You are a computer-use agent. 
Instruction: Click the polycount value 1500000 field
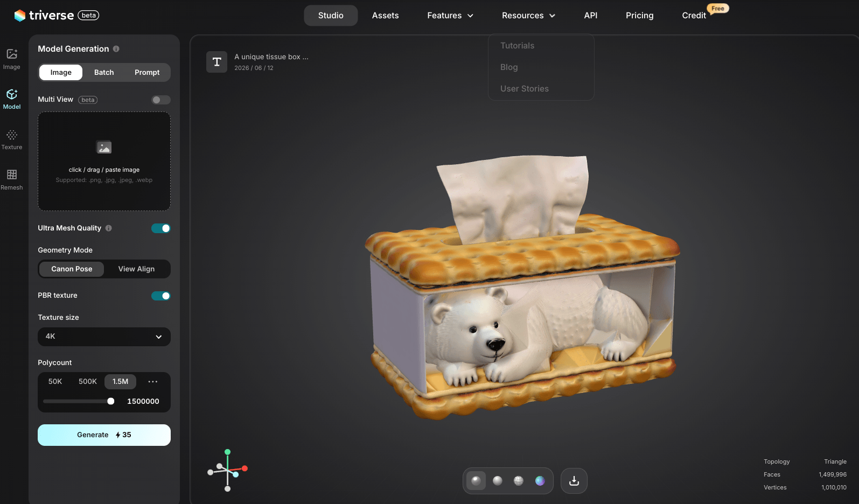tap(143, 402)
